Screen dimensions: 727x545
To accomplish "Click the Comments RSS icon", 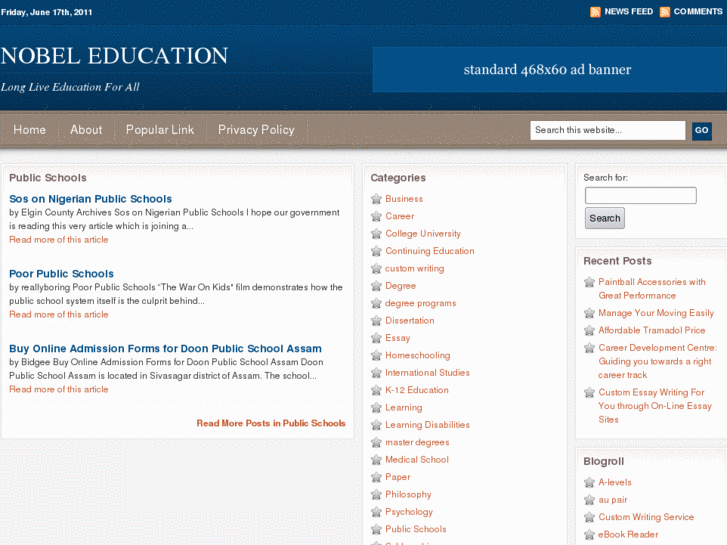I will [664, 12].
